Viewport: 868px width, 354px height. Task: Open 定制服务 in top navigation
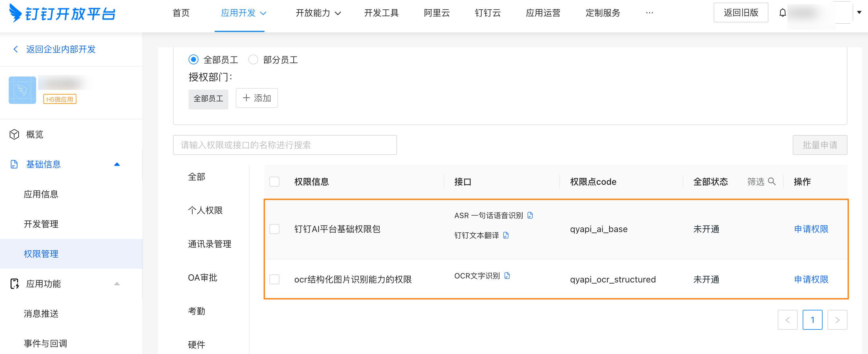pos(603,13)
